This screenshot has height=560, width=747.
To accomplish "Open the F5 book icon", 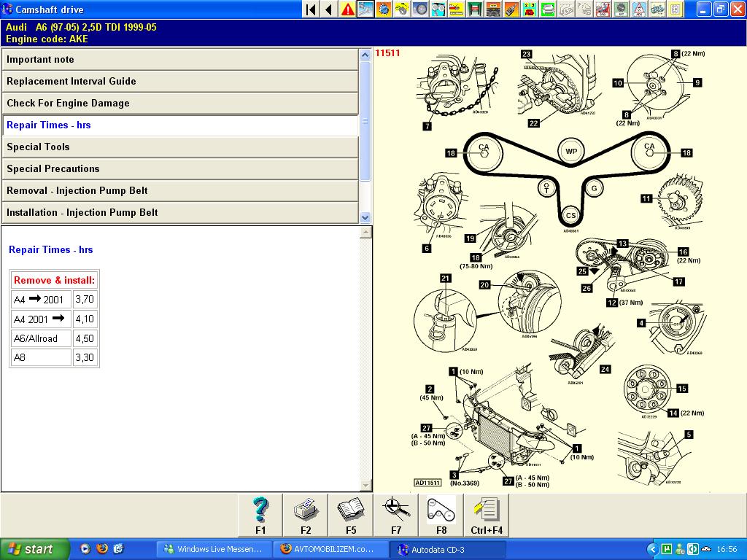I will pyautogui.click(x=351, y=516).
